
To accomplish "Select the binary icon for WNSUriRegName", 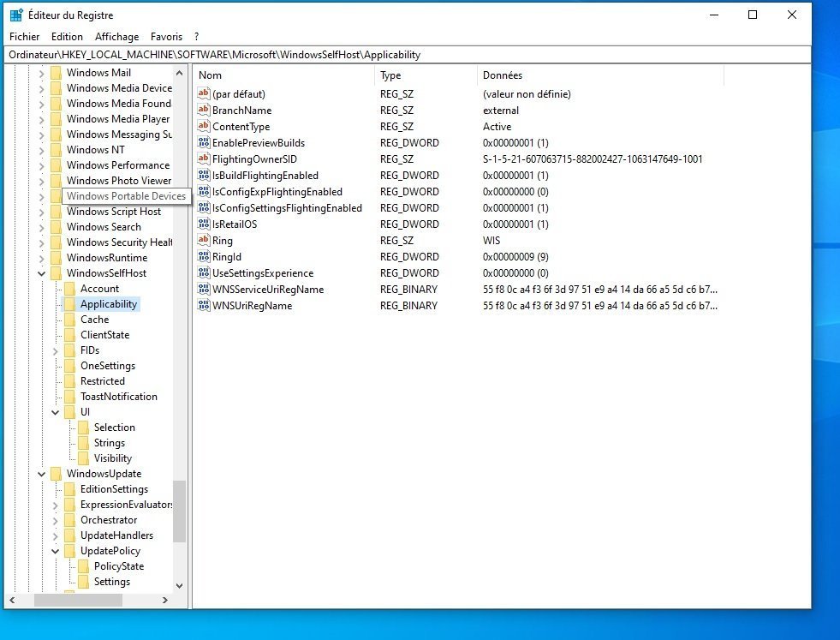I will pos(204,306).
